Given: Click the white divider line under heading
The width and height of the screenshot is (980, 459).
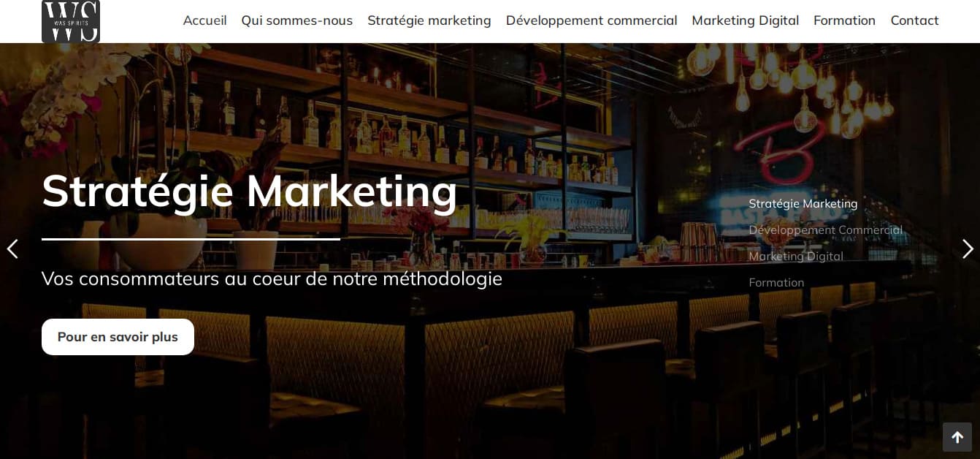Looking at the screenshot, I should (191, 239).
